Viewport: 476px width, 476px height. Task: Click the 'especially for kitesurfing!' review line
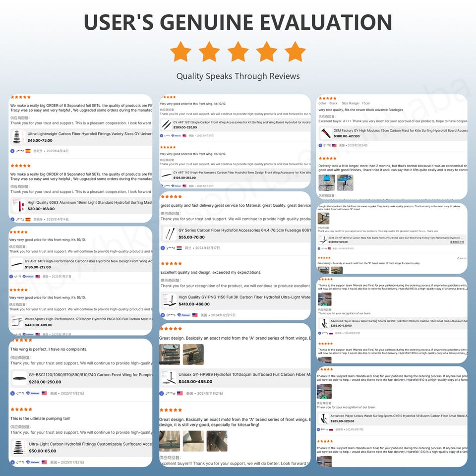209,425
